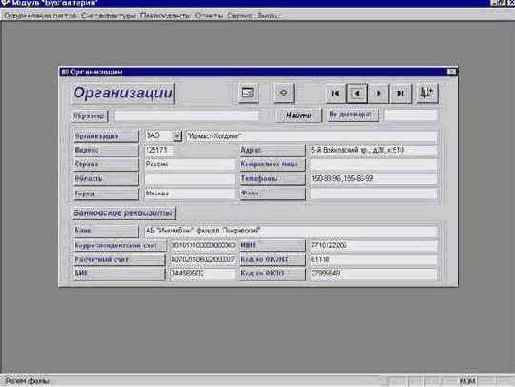Open the Отчеты menu

(x=209, y=15)
